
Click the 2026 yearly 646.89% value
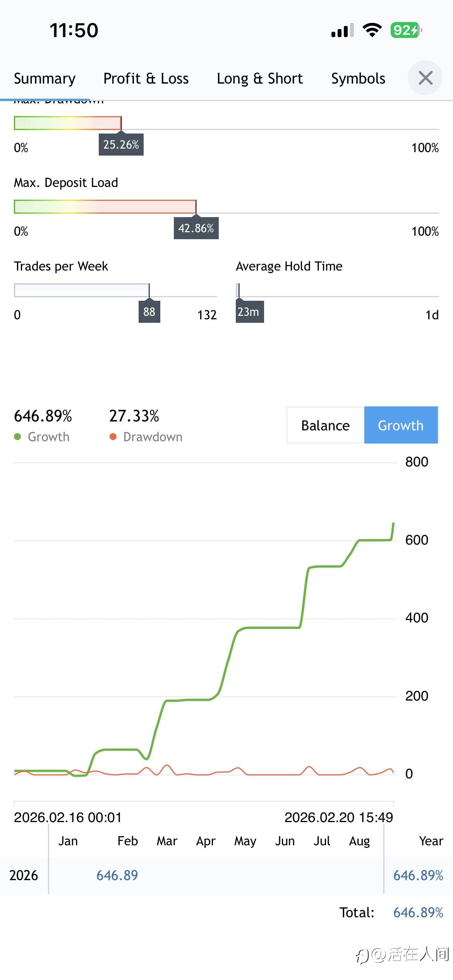pos(418,875)
